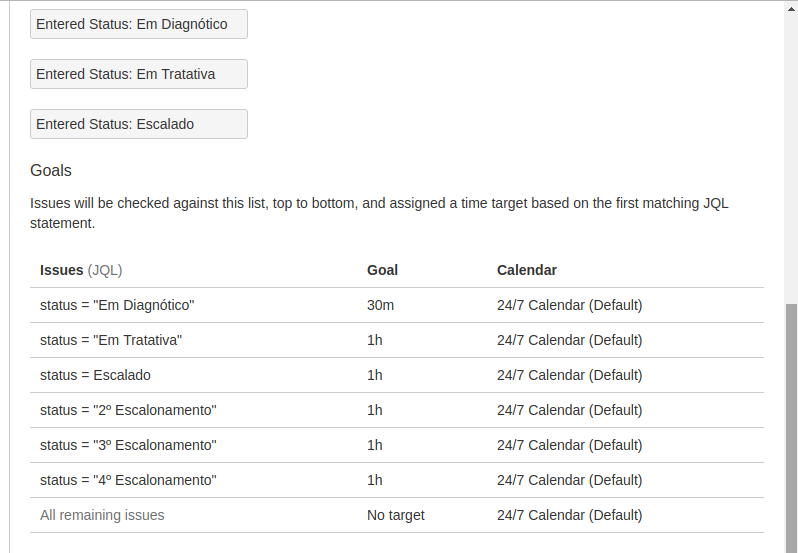Image resolution: width=798 pixels, height=553 pixels.
Task: Click the status = "4º Escalonamento" row
Action: click(x=396, y=480)
